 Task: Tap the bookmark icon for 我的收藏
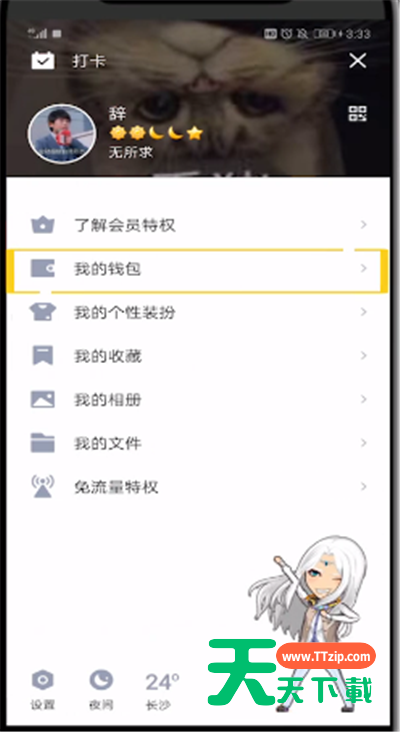coord(42,356)
